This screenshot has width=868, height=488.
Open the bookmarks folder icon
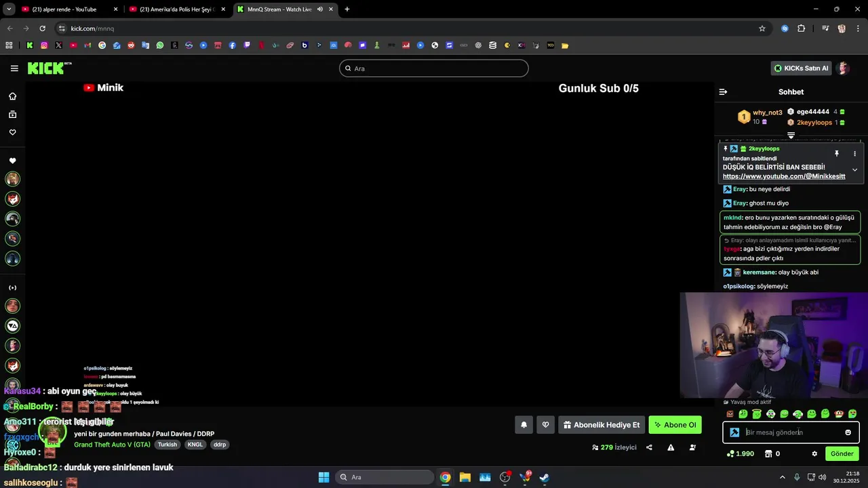coord(565,45)
